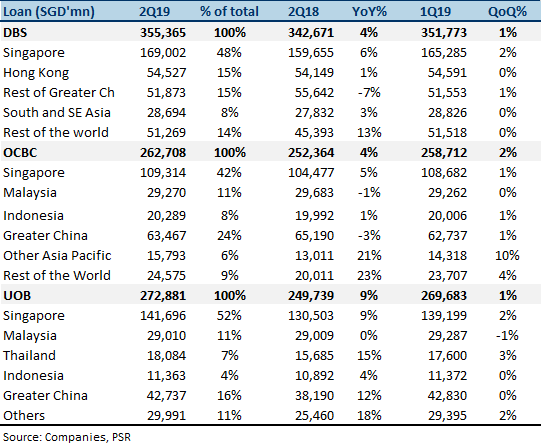The image size is (542, 447).
Task: Click the '10%' QoQ cell
Action: [507, 256]
